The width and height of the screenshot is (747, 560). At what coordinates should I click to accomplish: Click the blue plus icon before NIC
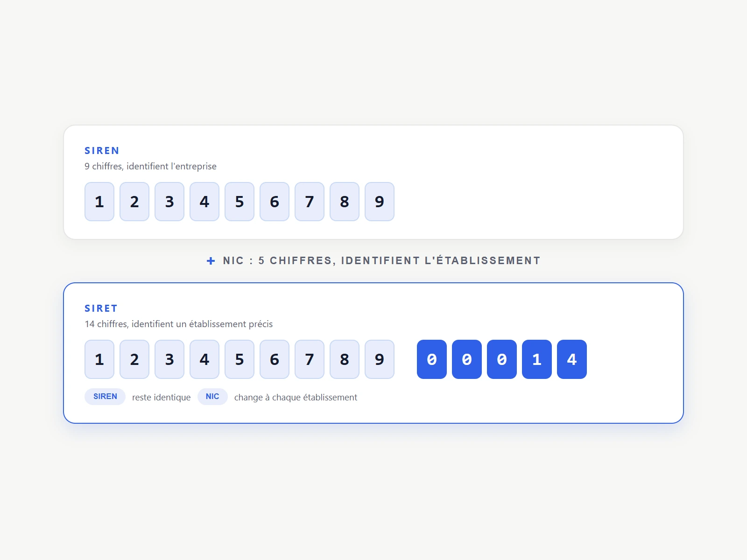pos(211,261)
